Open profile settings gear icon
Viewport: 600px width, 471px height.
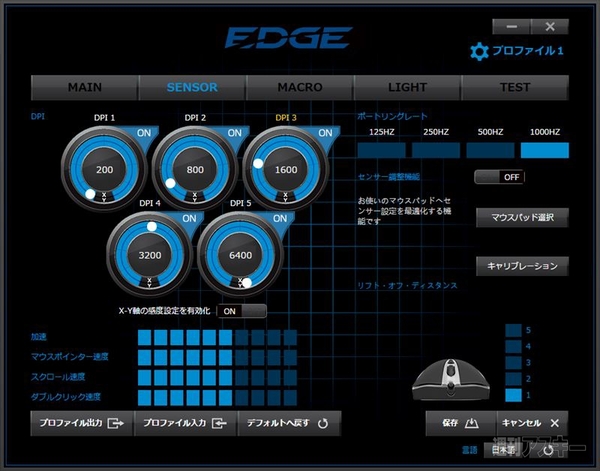point(479,52)
